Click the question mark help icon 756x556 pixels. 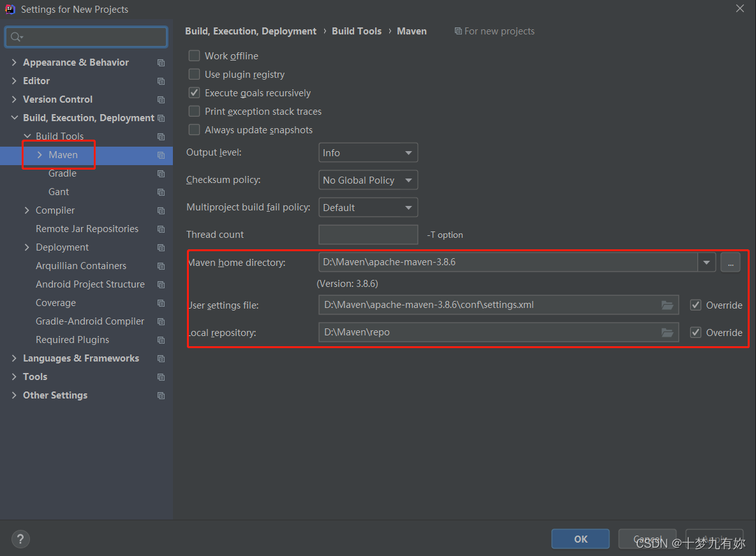(x=20, y=539)
